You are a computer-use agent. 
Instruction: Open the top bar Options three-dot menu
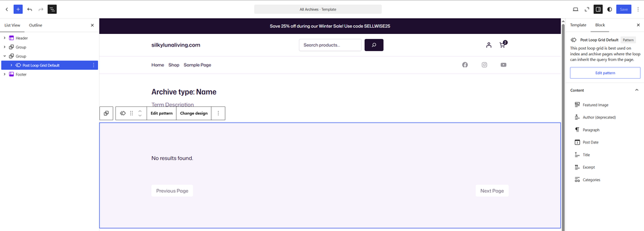pyautogui.click(x=638, y=9)
